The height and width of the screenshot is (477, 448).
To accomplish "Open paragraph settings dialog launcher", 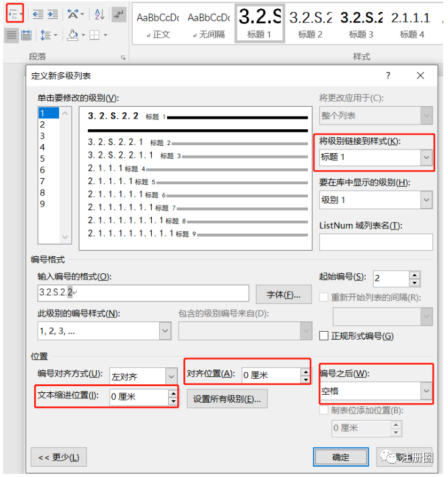I will 123,57.
